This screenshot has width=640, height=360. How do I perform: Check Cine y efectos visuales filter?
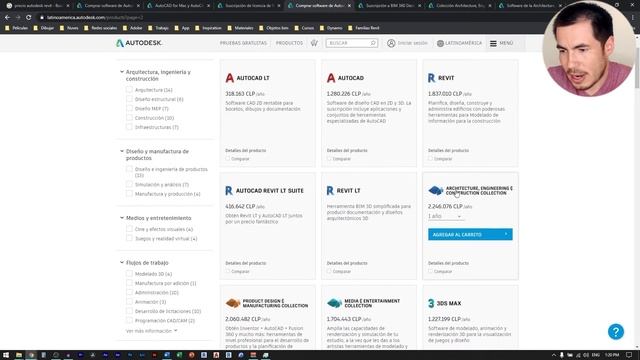(129, 229)
